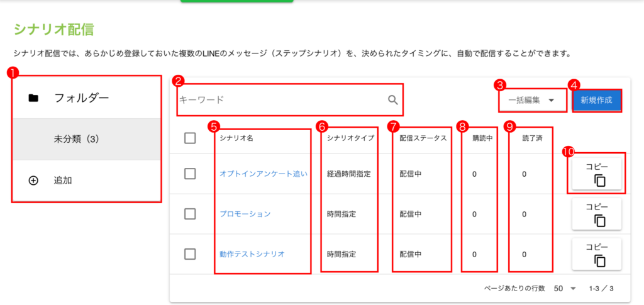The width and height of the screenshot is (644, 305).
Task: Expand the rows-per-page 50 dropdown
Action: coord(564,288)
